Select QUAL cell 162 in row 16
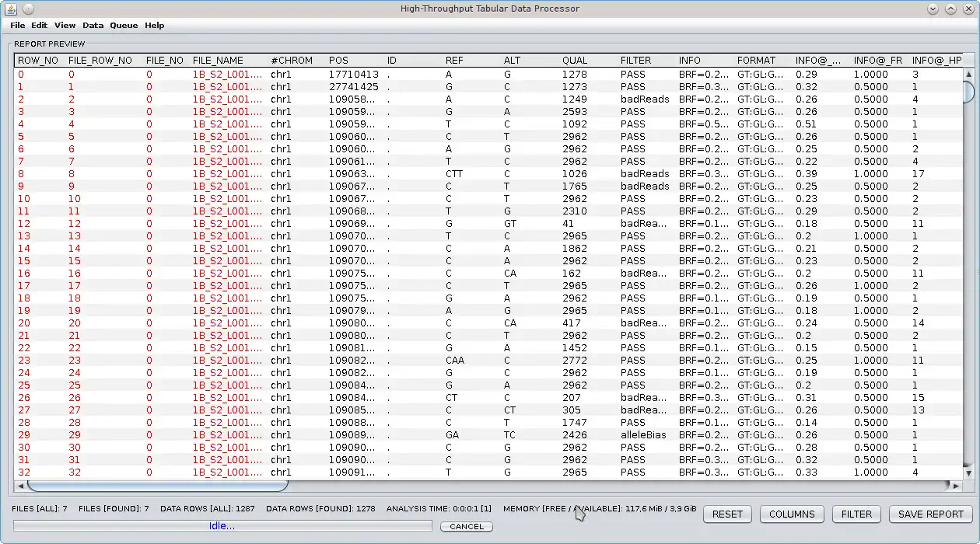The image size is (980, 544). click(587, 274)
